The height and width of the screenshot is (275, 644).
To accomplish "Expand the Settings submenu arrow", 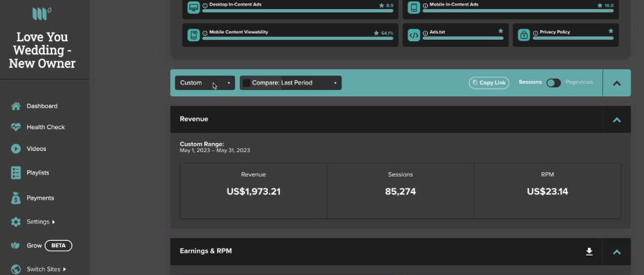I will (x=54, y=222).
